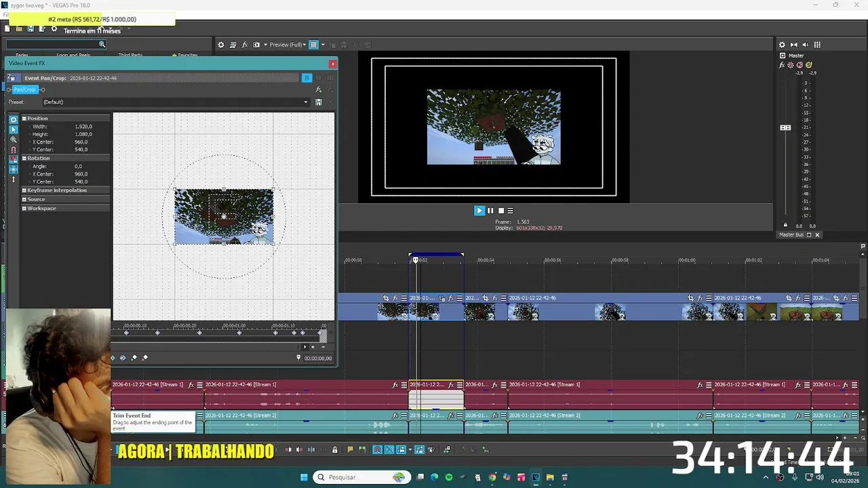Select the Pan/Crop item in FX chain
This screenshot has height=488, width=868.
(24, 89)
